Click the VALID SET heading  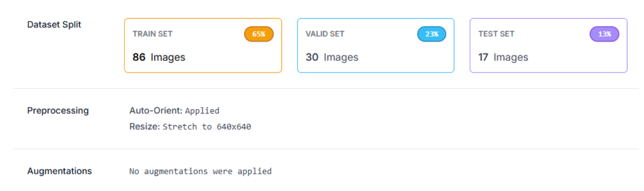click(x=325, y=34)
